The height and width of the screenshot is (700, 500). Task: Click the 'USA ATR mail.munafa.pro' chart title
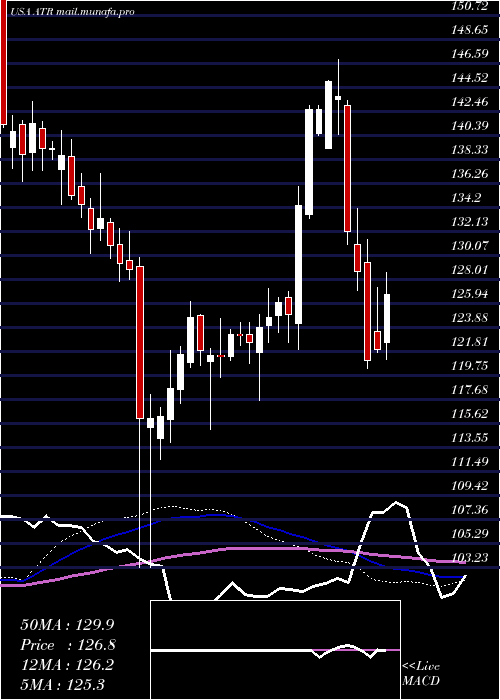point(73,12)
